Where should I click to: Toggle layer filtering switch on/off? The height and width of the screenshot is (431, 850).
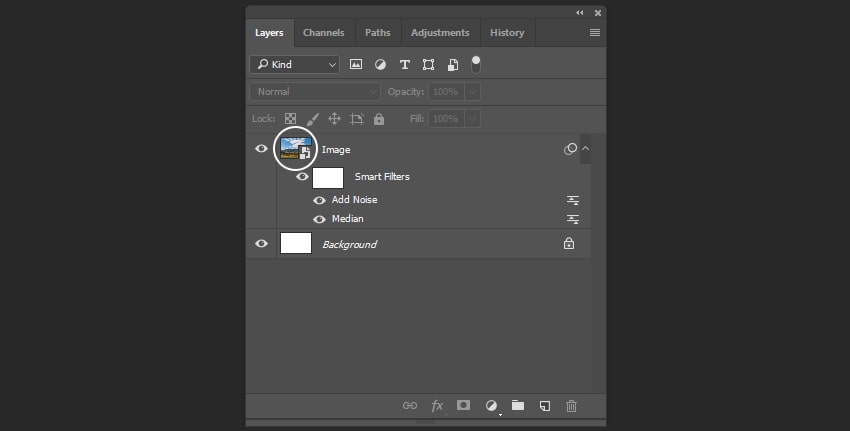point(475,64)
